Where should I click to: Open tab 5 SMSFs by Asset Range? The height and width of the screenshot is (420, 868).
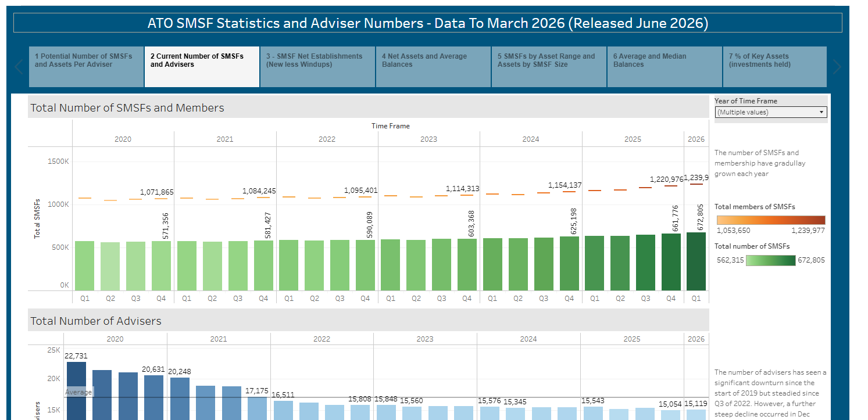(549, 67)
